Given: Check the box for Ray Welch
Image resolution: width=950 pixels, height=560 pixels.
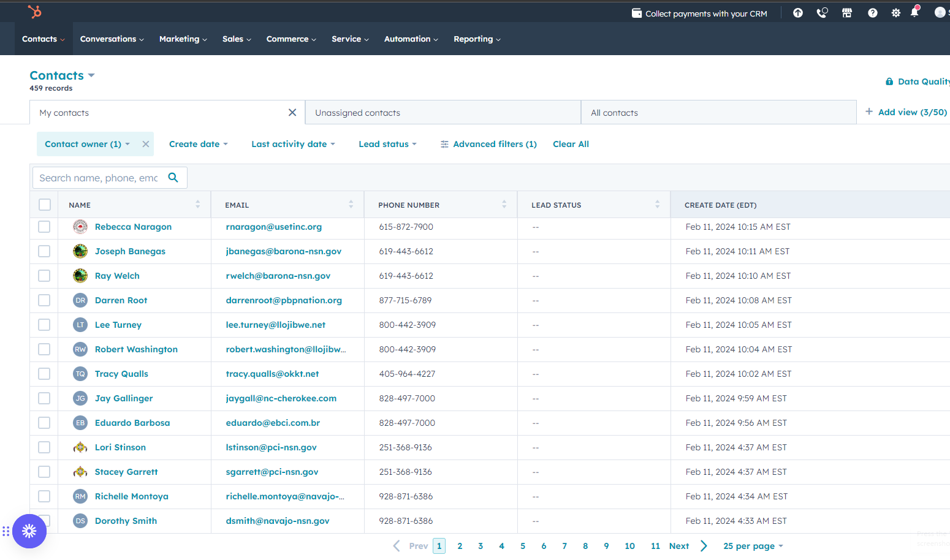Looking at the screenshot, I should [44, 276].
